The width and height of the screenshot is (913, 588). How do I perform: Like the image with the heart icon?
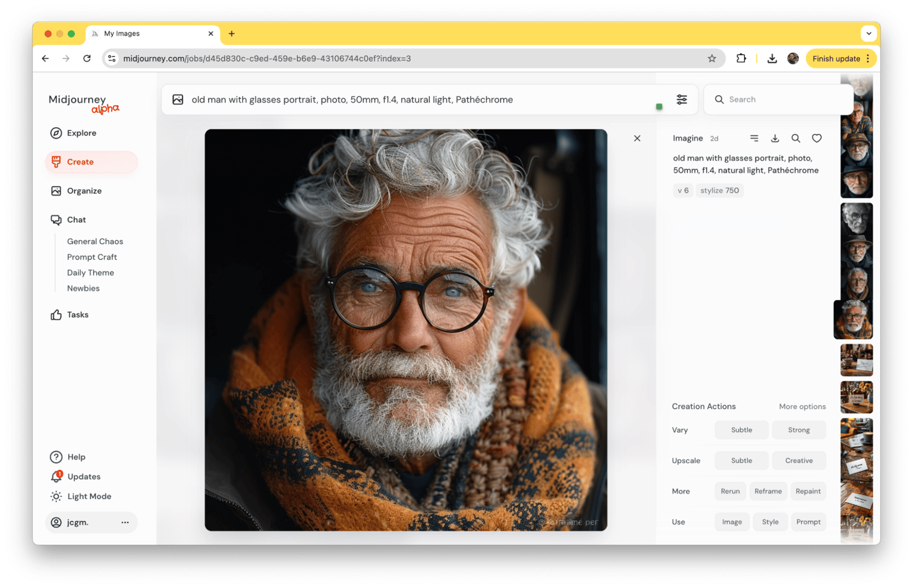point(817,138)
